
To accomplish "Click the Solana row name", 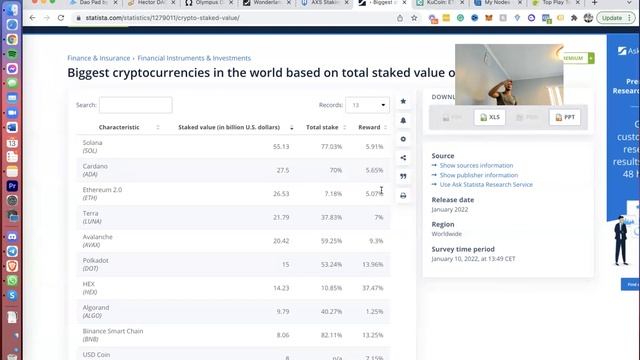I will (92, 143).
